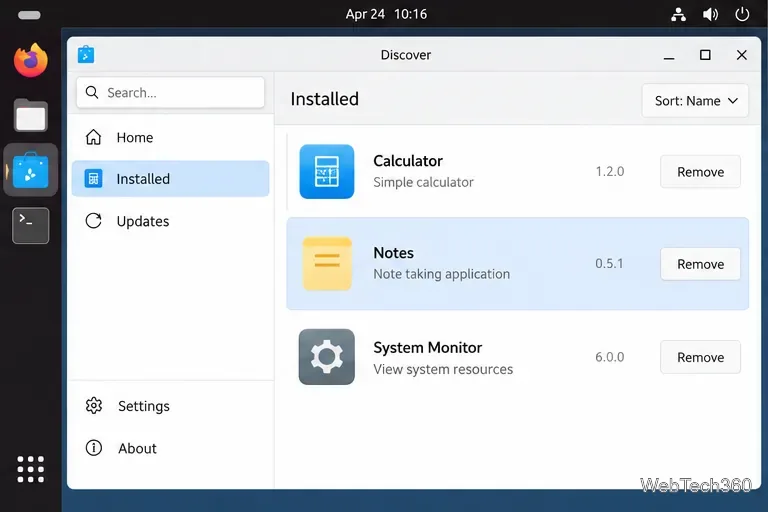The height and width of the screenshot is (512, 768).
Task: Click the Installed page heading
Action: pos(324,99)
